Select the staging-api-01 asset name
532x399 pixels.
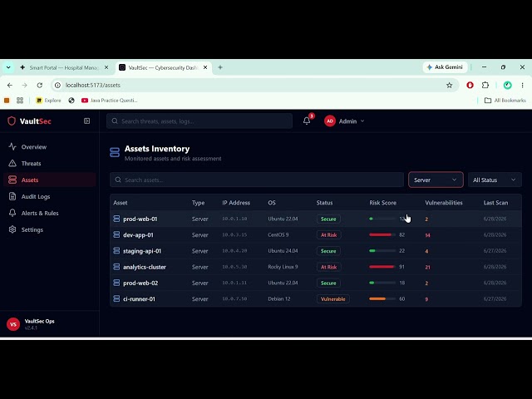click(x=142, y=251)
